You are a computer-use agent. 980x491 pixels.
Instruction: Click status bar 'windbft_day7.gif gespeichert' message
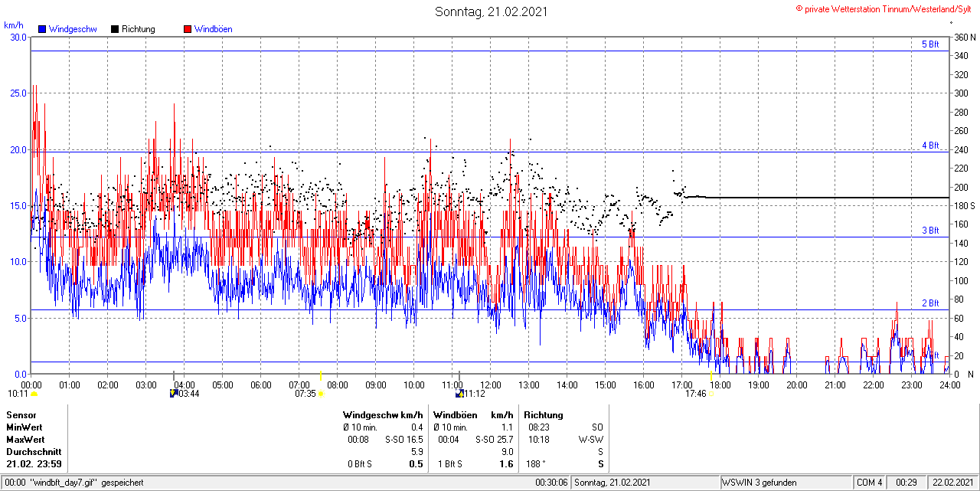pyautogui.click(x=87, y=483)
